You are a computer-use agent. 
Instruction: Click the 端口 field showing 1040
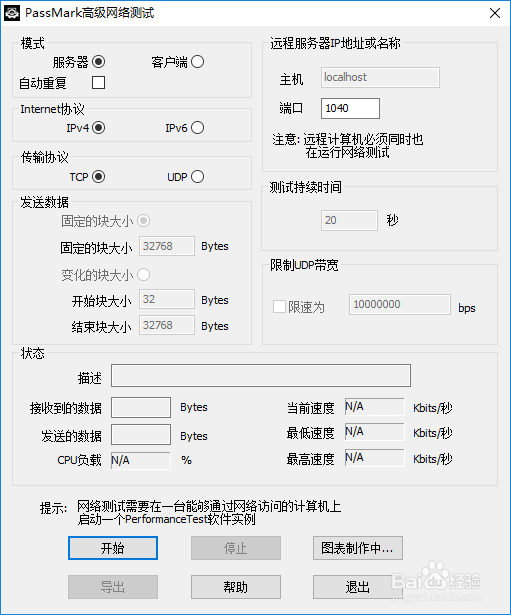(350, 108)
